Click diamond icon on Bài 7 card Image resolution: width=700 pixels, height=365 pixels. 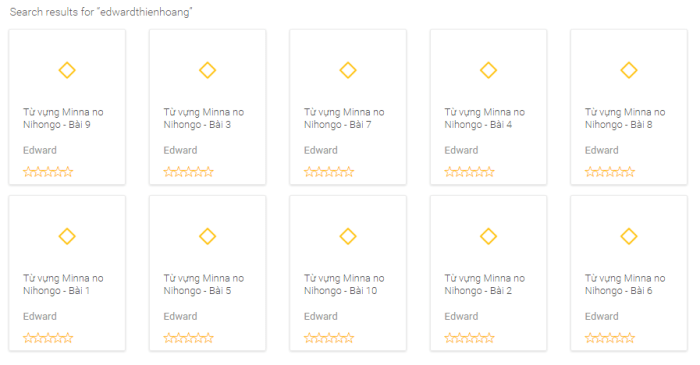[x=348, y=70]
